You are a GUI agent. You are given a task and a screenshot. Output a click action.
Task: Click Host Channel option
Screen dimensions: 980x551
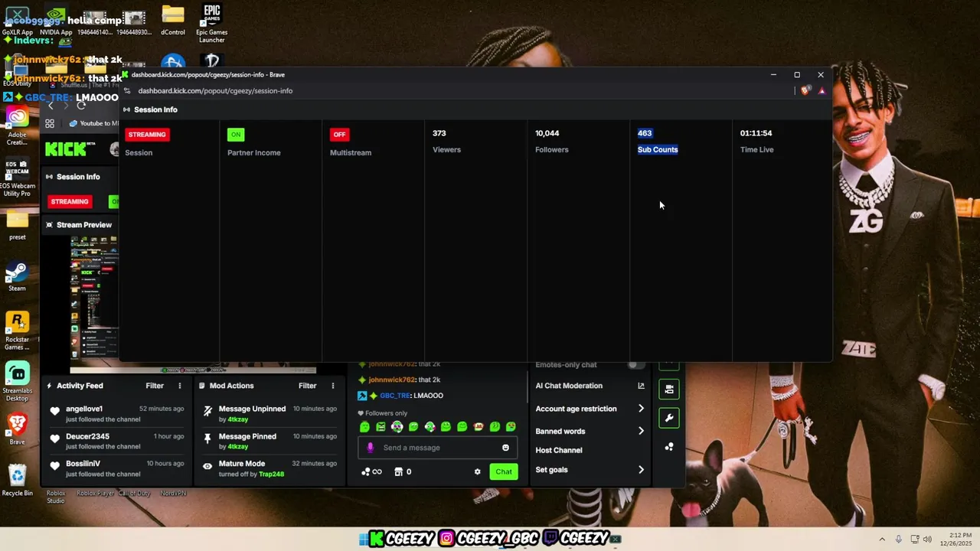point(559,450)
